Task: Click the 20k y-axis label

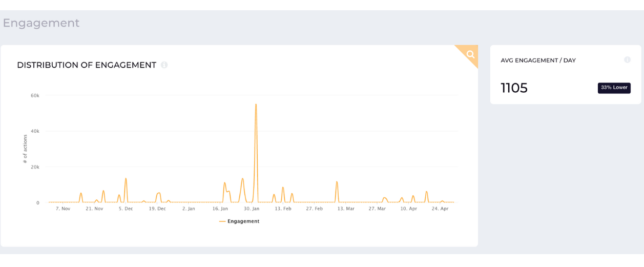Action: [x=35, y=167]
